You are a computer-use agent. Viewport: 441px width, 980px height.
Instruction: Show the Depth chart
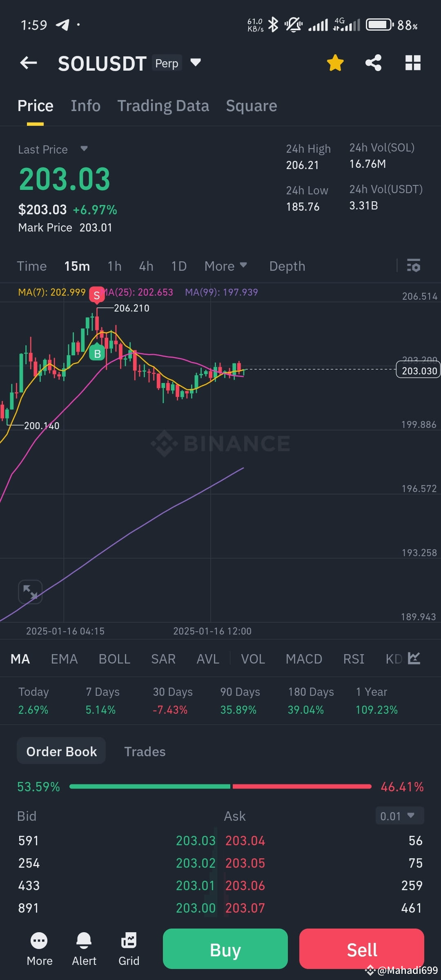coord(287,266)
